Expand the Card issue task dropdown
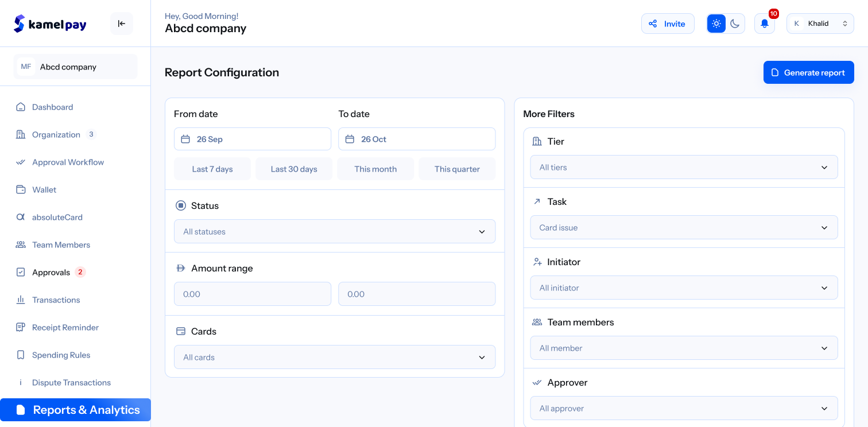Viewport: 868px width, 427px height. tap(683, 227)
